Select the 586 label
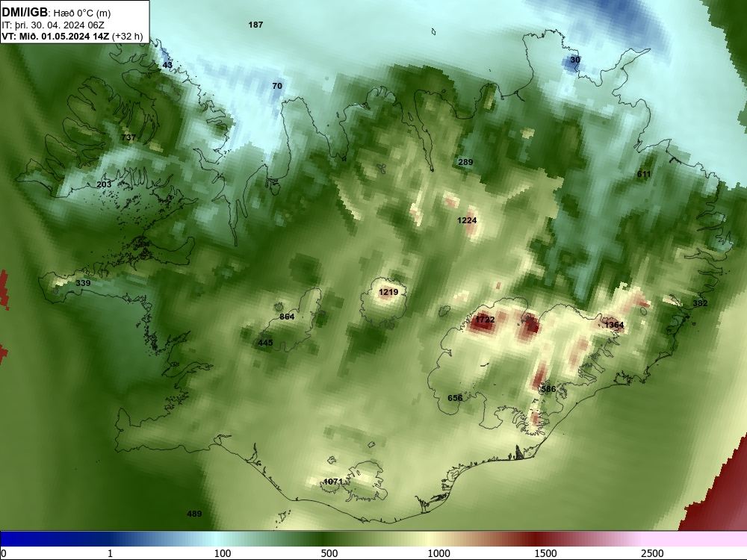The height and width of the screenshot is (560, 747). point(548,389)
